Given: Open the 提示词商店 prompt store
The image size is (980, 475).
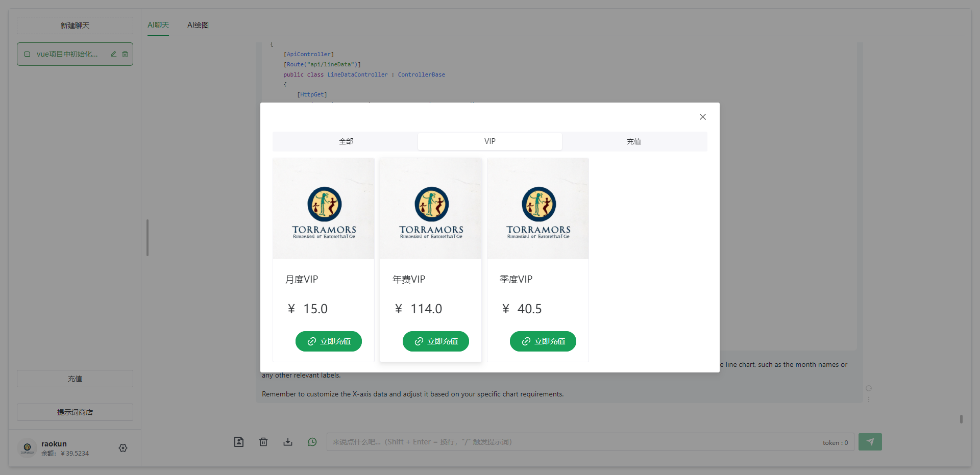Looking at the screenshot, I should [x=75, y=412].
